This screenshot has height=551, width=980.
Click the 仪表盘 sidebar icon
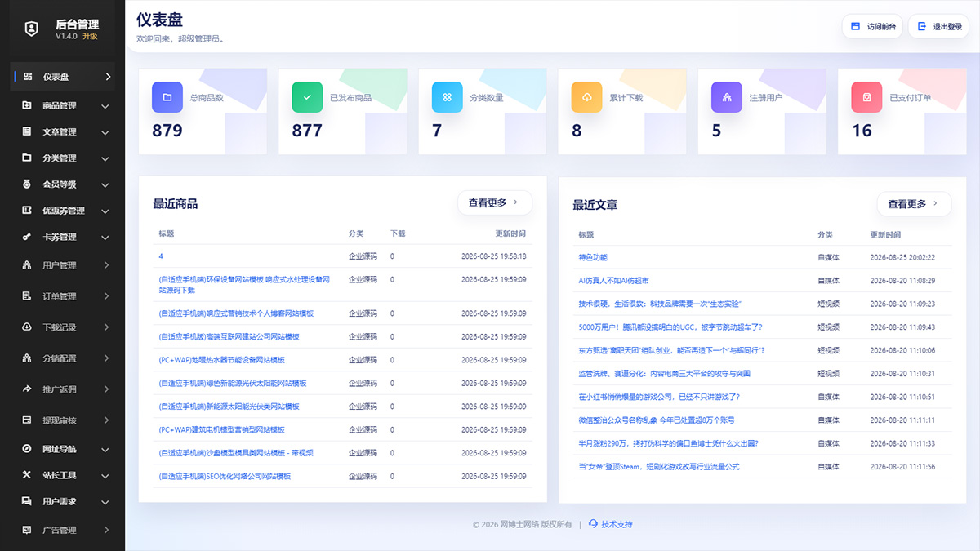pyautogui.click(x=27, y=77)
